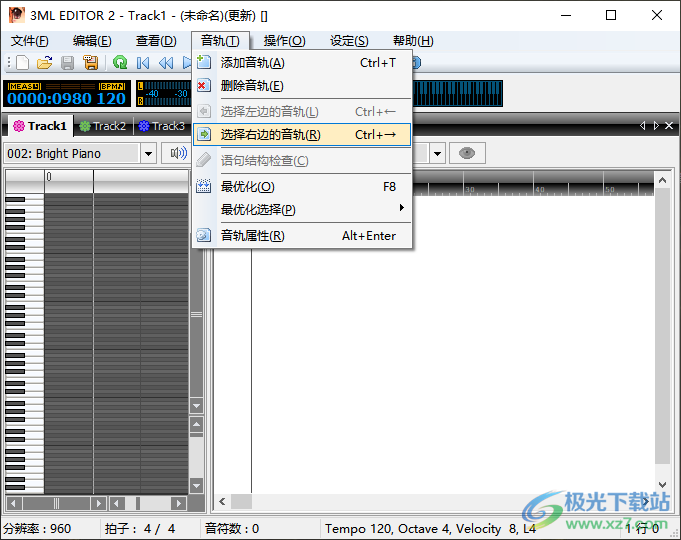Open the 设定(S) menu
Image resolution: width=681 pixels, height=540 pixels.
[349, 41]
